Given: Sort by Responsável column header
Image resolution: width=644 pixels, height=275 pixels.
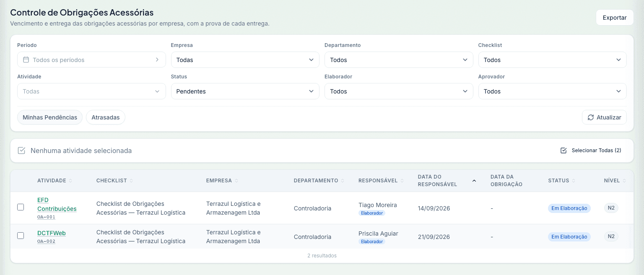Looking at the screenshot, I should [381, 181].
